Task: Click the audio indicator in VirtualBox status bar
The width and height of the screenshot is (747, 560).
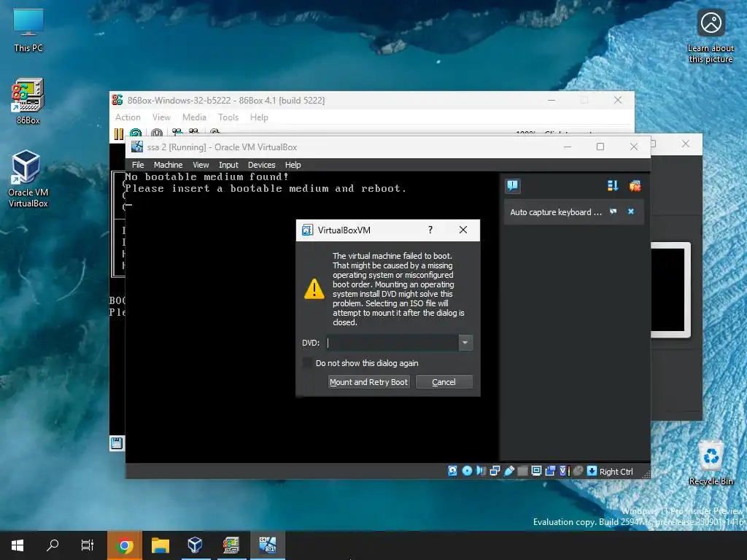Action: tap(481, 471)
